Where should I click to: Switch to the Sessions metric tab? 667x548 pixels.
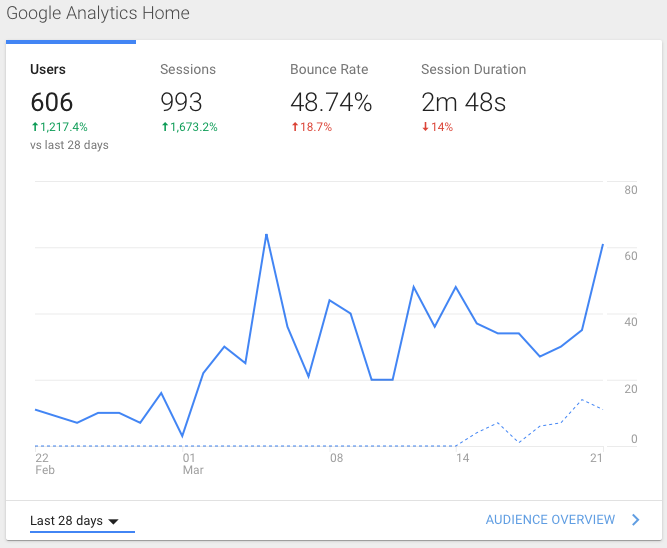188,69
